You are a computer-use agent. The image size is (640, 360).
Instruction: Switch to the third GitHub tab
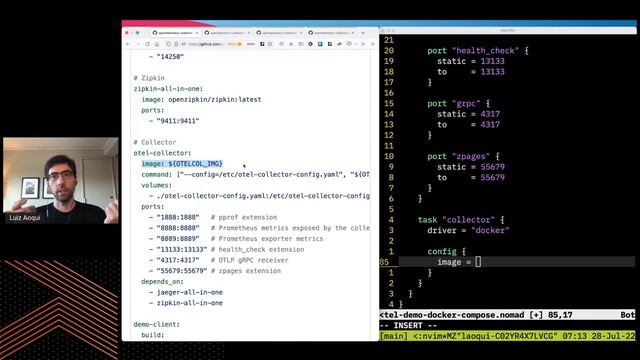tap(279, 33)
